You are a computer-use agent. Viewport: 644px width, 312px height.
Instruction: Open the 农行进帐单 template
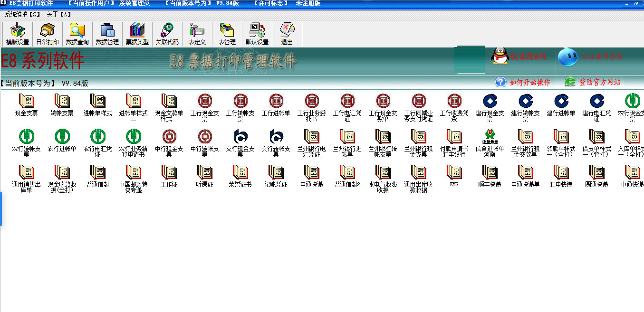[x=62, y=141]
